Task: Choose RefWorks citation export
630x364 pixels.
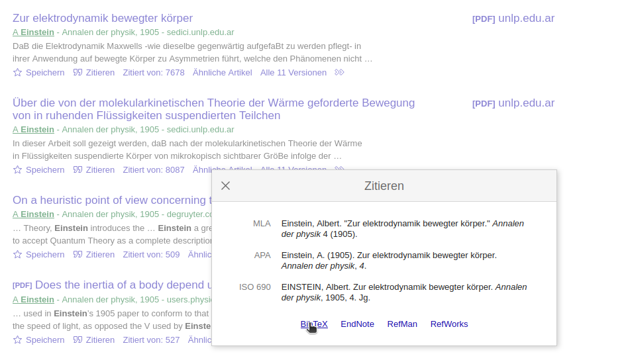Action: coord(448,324)
